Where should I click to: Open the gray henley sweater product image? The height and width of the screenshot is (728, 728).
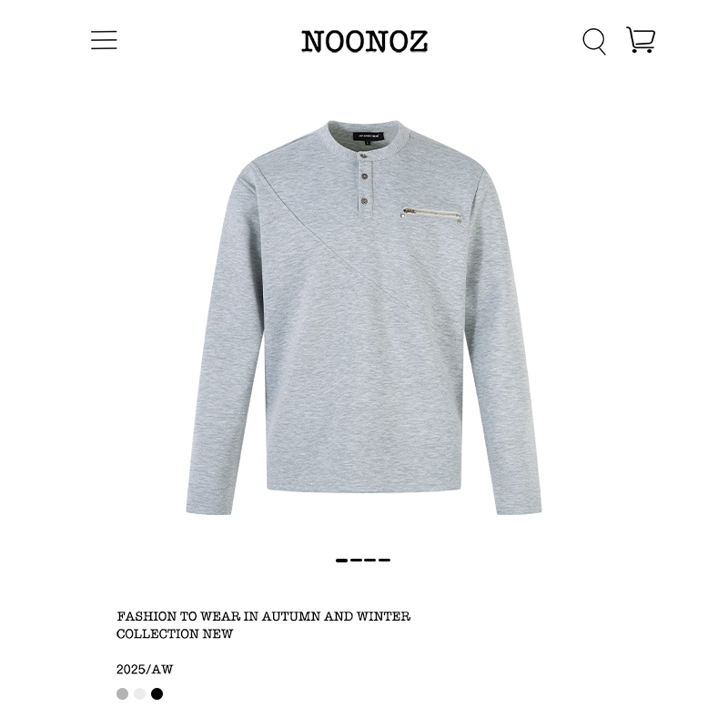click(x=364, y=317)
